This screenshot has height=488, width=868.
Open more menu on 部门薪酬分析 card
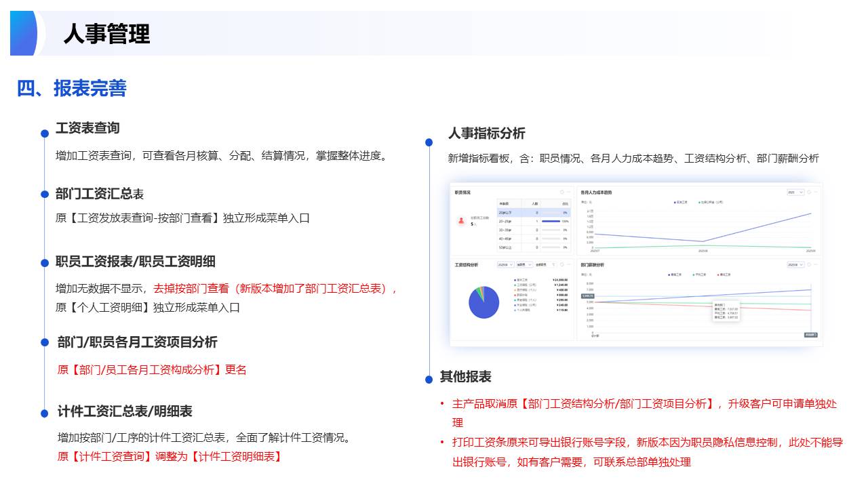click(816, 264)
